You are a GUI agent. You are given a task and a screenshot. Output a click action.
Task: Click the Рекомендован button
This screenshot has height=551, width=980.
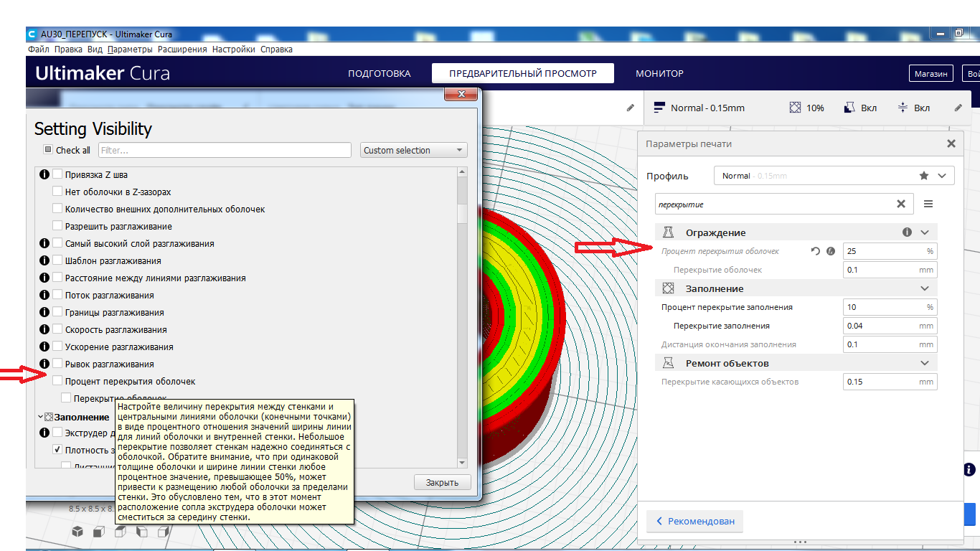694,521
